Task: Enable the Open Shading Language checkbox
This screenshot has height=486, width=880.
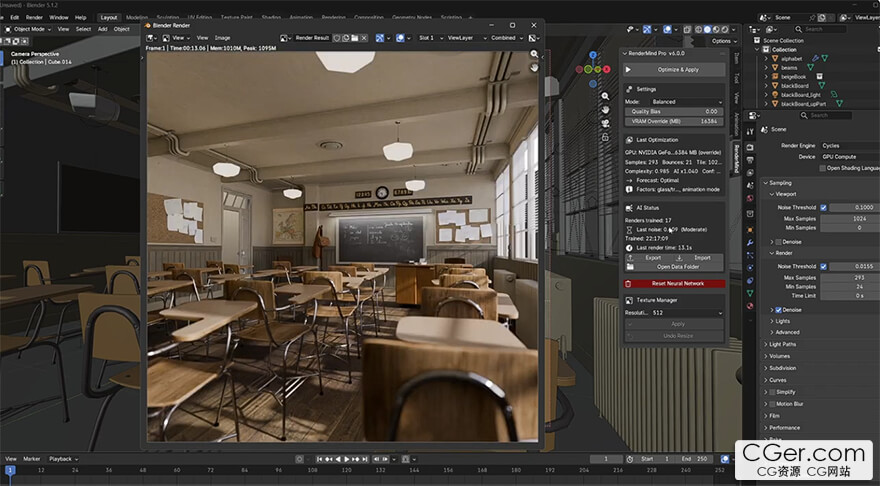Action: coord(823,168)
